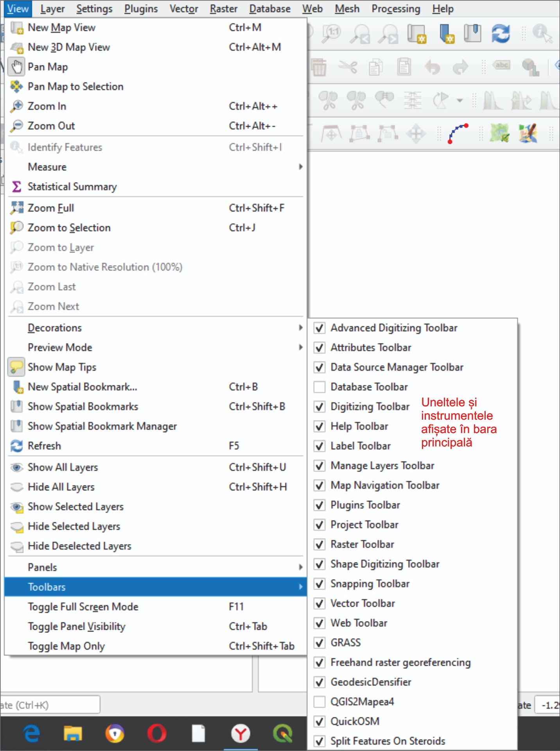Open Yandex browser from the taskbar
560x751 pixels.
click(x=241, y=734)
